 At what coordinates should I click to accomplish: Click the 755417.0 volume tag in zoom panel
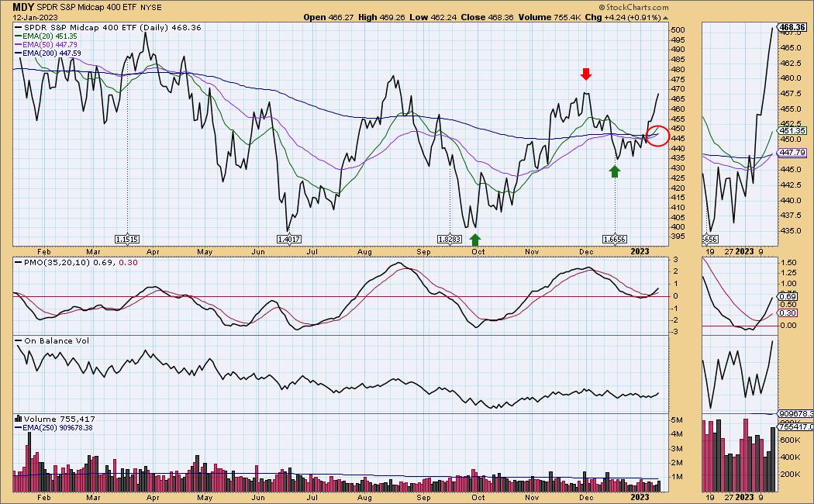pos(795,426)
